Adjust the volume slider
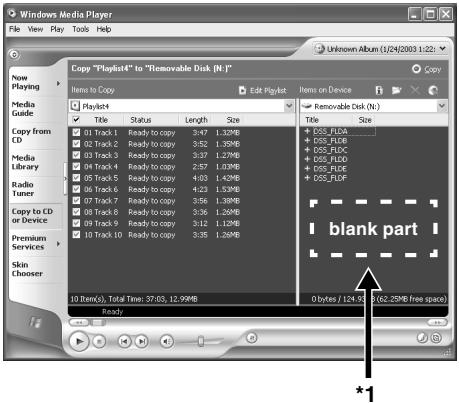Image resolution: width=459 pixels, height=403 pixels. point(201,341)
